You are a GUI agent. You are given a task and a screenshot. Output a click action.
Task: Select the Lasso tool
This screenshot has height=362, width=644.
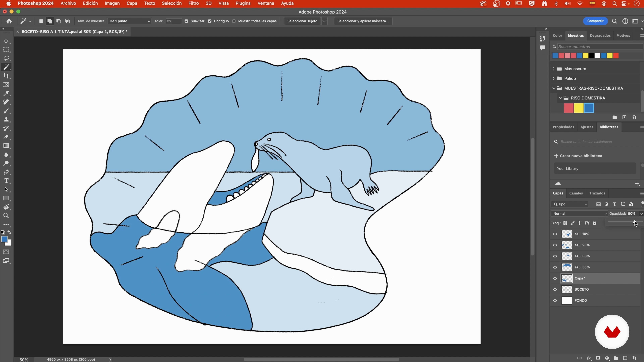click(x=6, y=58)
